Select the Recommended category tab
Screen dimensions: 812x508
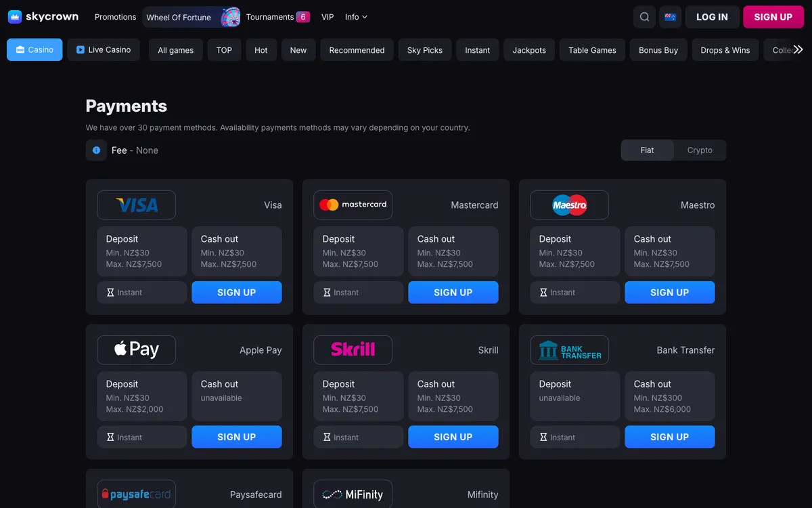(x=357, y=50)
